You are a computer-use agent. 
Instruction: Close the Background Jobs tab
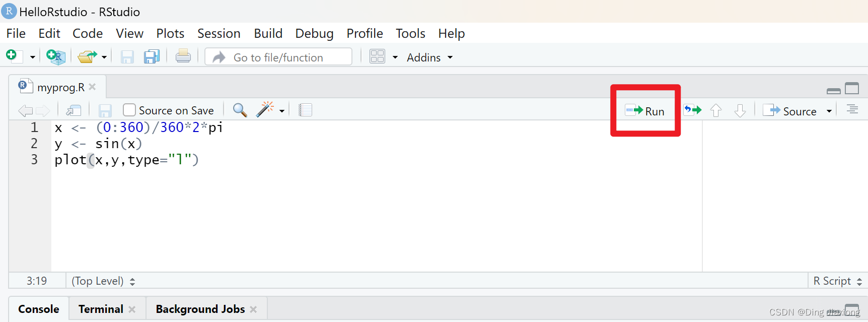point(253,309)
